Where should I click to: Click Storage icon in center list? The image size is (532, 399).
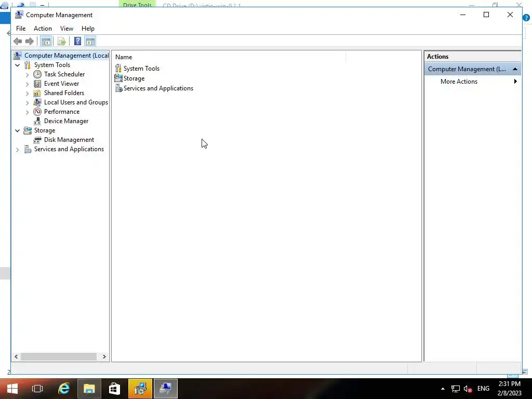click(x=118, y=78)
